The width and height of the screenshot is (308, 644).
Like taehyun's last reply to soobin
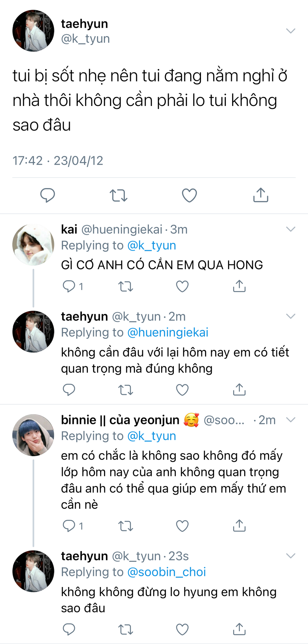click(x=182, y=630)
